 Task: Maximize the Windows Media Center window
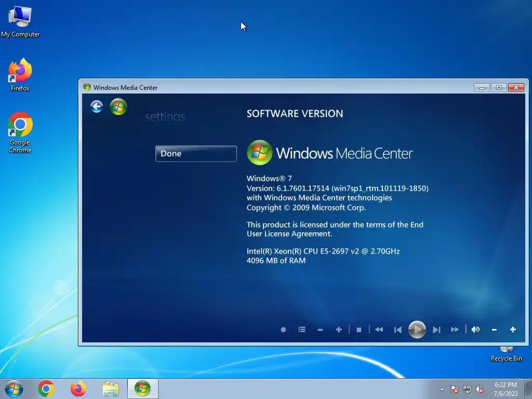(x=499, y=87)
